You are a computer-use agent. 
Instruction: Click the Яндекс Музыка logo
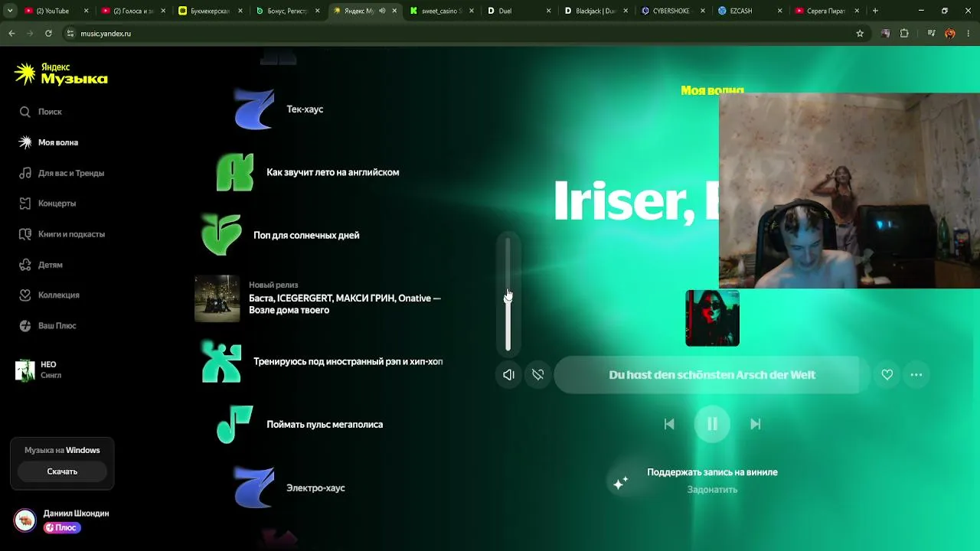click(61, 73)
